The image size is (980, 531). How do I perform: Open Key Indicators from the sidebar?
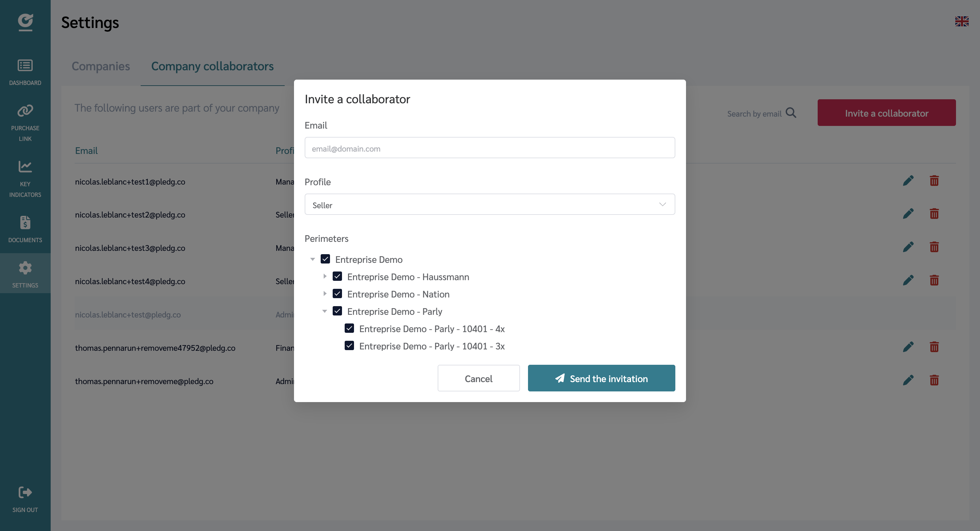pos(25,167)
